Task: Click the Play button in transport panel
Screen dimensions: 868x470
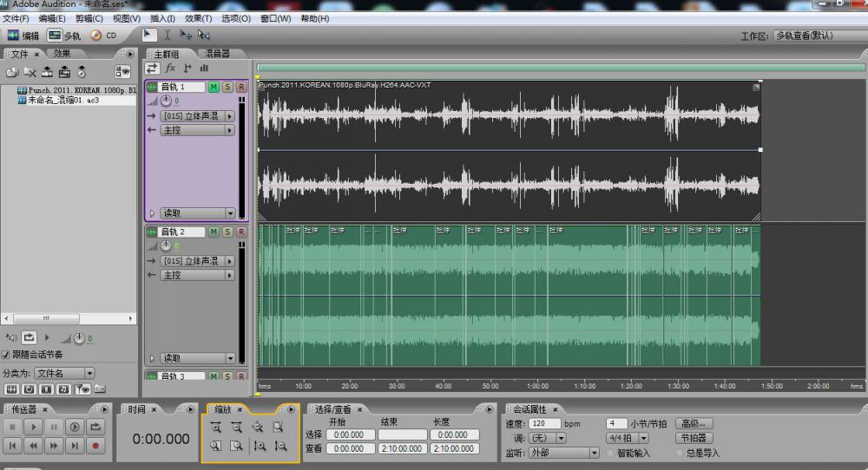Action: pos(33,427)
